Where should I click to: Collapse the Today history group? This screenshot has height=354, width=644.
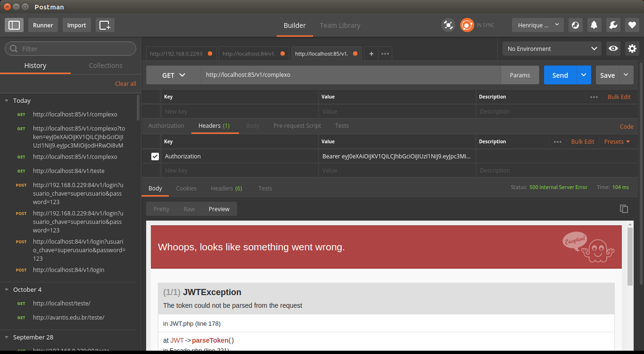7,100
